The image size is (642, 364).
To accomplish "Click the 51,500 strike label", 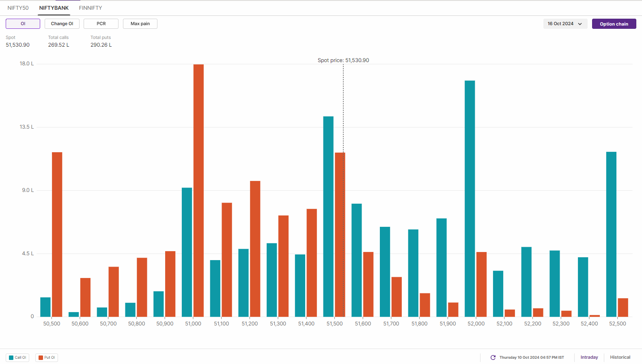I will coord(334,324).
